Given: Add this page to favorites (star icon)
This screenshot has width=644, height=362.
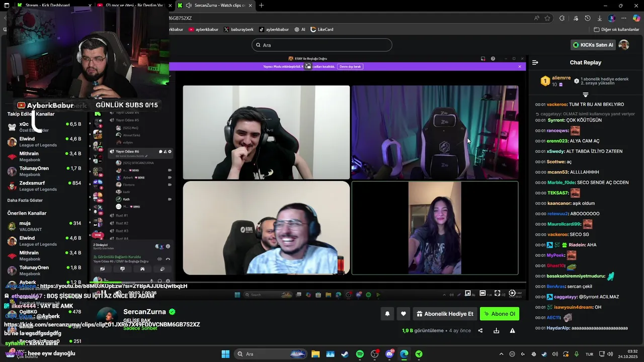Looking at the screenshot, I should pos(547,18).
